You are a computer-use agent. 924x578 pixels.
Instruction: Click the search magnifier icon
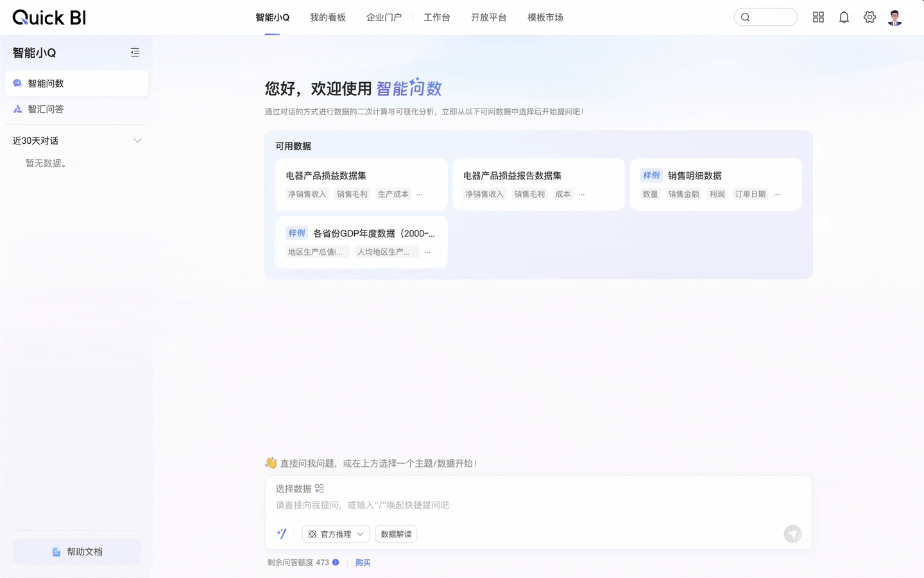[x=746, y=17]
